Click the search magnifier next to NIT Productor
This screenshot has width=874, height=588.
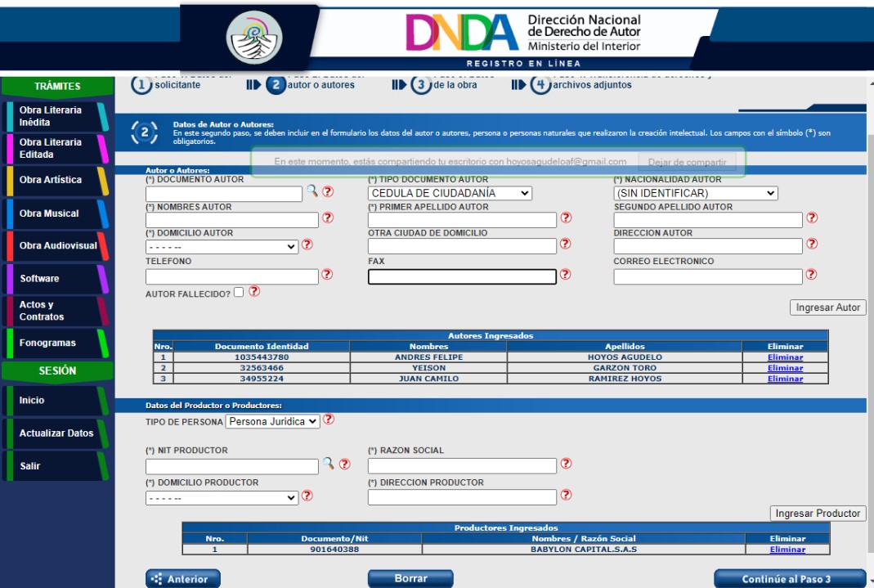[x=329, y=463]
